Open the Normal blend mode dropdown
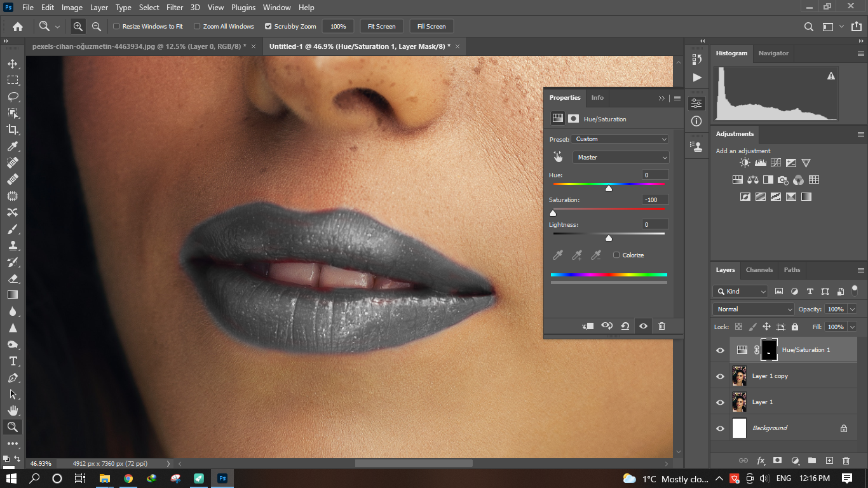This screenshot has height=488, width=868. point(754,309)
